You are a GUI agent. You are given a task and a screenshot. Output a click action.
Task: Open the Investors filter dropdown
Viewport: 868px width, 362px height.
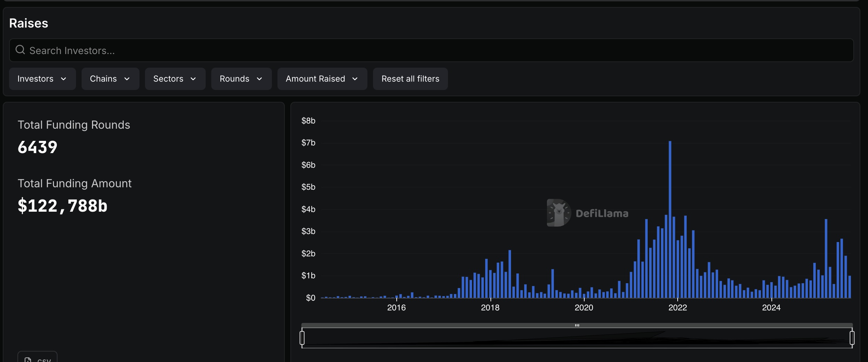[x=42, y=79]
